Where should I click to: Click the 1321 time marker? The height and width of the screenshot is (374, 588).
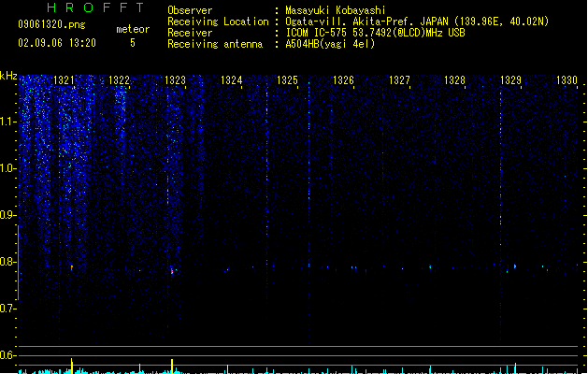[x=64, y=80]
